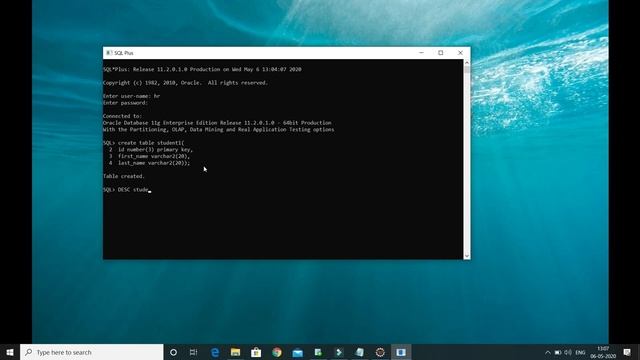Focus the 'Type here to search' box
Viewport: 640px width, 360px height.
[x=92, y=352]
